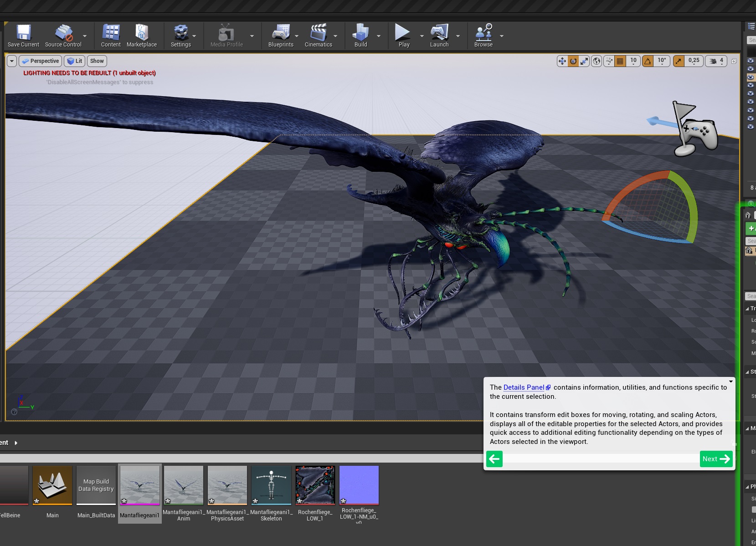Follow the Details Panel link
Image resolution: width=756 pixels, height=546 pixels.
pos(524,387)
